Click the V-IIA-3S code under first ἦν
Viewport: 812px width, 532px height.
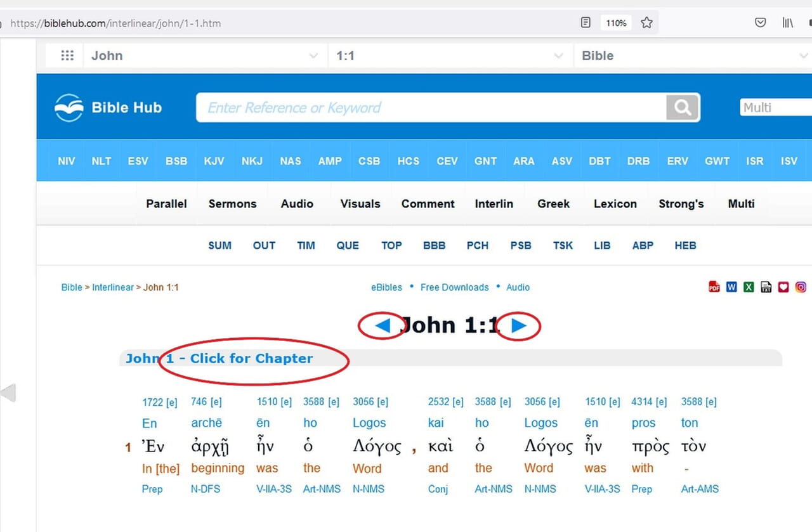[x=273, y=489]
